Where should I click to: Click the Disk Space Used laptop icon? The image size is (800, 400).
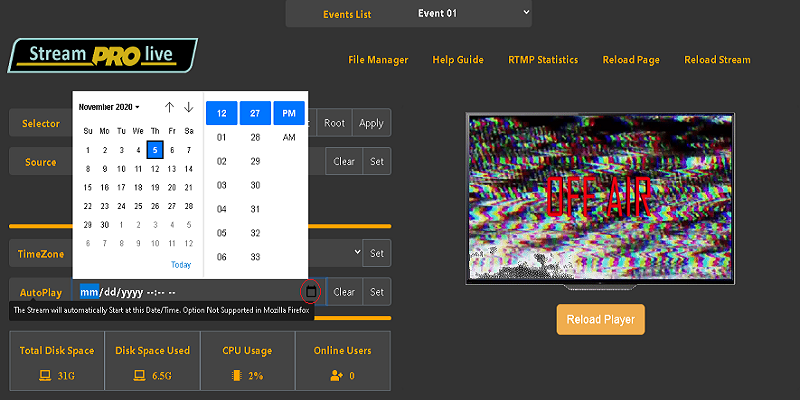tap(142, 376)
